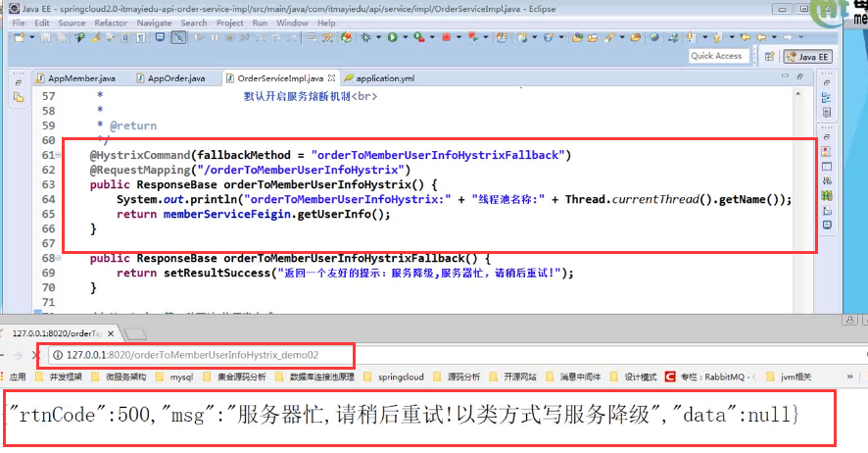Click the Debug bug icon
Image resolution: width=868 pixels, height=453 pixels.
[x=365, y=37]
